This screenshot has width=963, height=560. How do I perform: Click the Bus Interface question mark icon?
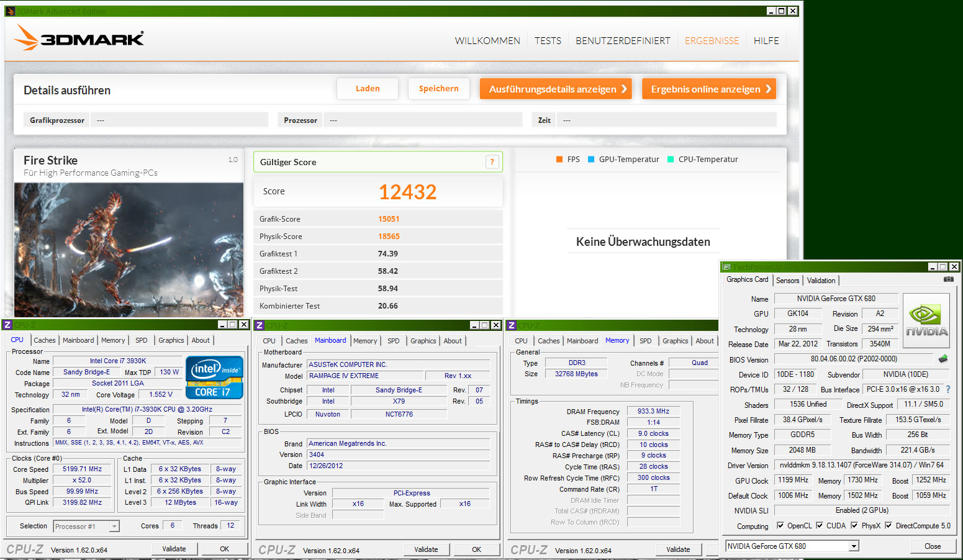(x=947, y=389)
